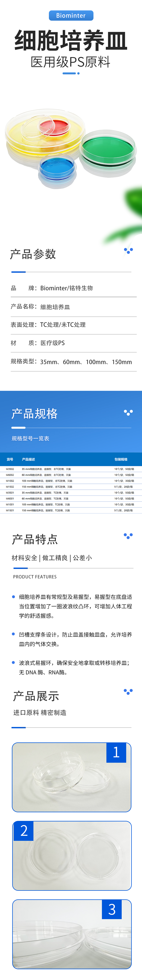Image resolution: width=142 pixels, height=980 pixels.
Task: Click the blue number 1 badge
Action: click(x=116, y=752)
